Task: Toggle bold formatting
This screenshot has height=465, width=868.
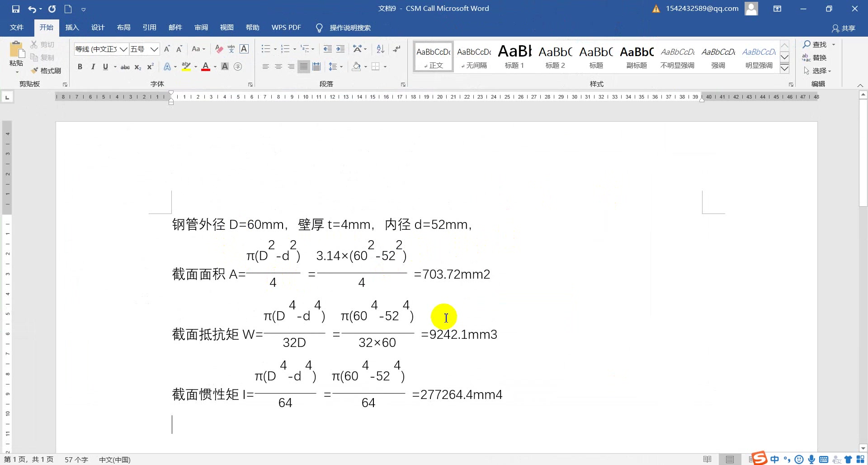Action: pyautogui.click(x=80, y=66)
